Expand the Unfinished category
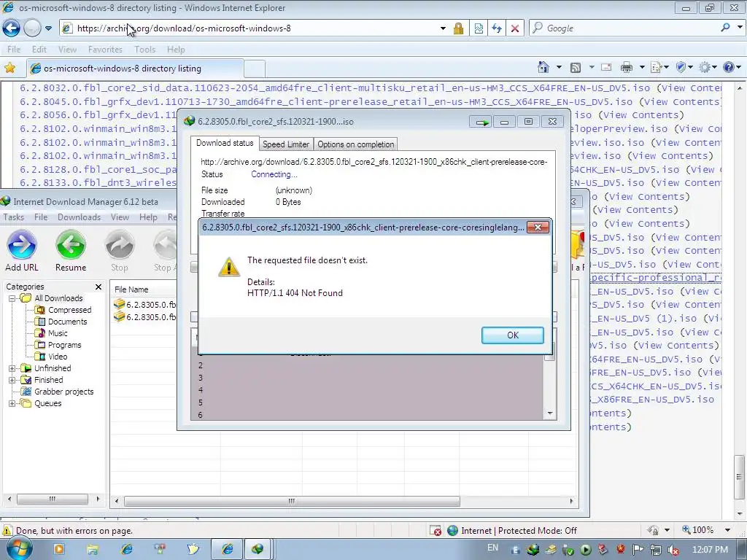Screen dimensions: 747x560 [x=12, y=368]
